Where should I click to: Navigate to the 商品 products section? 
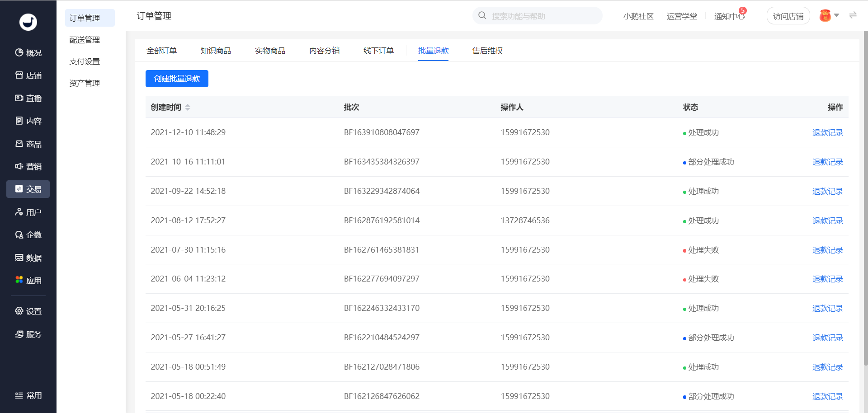click(28, 144)
